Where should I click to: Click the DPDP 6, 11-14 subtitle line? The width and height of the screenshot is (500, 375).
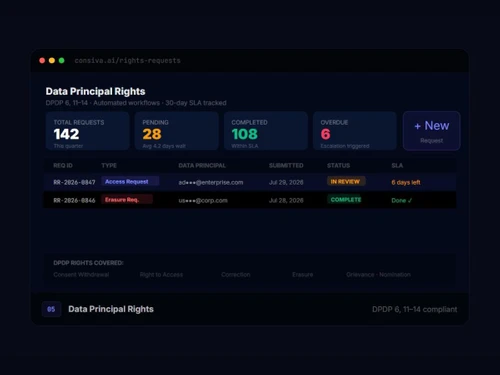pyautogui.click(x=136, y=103)
